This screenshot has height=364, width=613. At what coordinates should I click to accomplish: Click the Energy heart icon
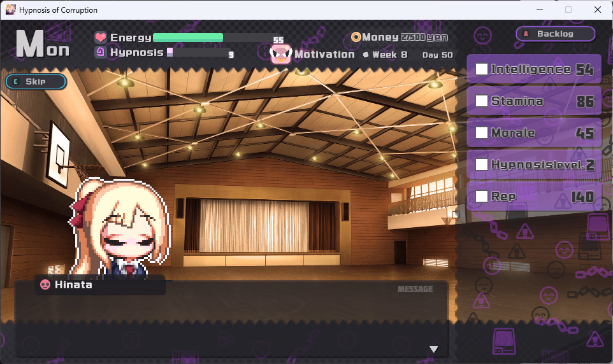[x=101, y=38]
